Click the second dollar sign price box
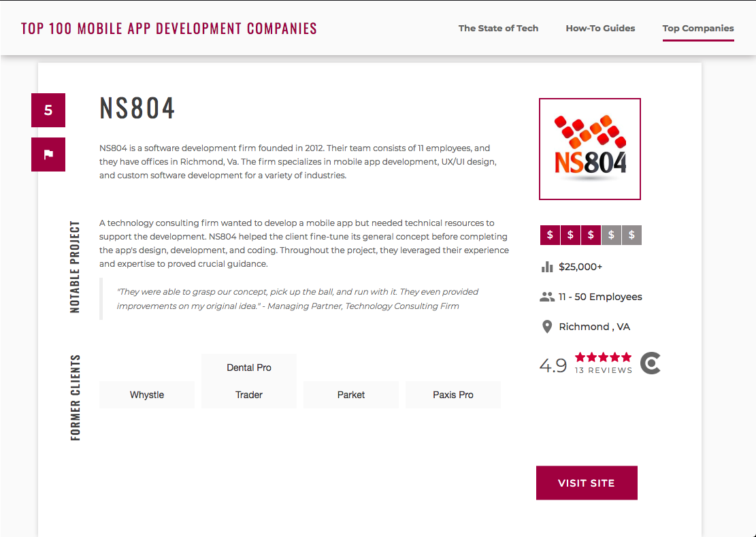Screen dimensions: 756x537 click(x=570, y=235)
